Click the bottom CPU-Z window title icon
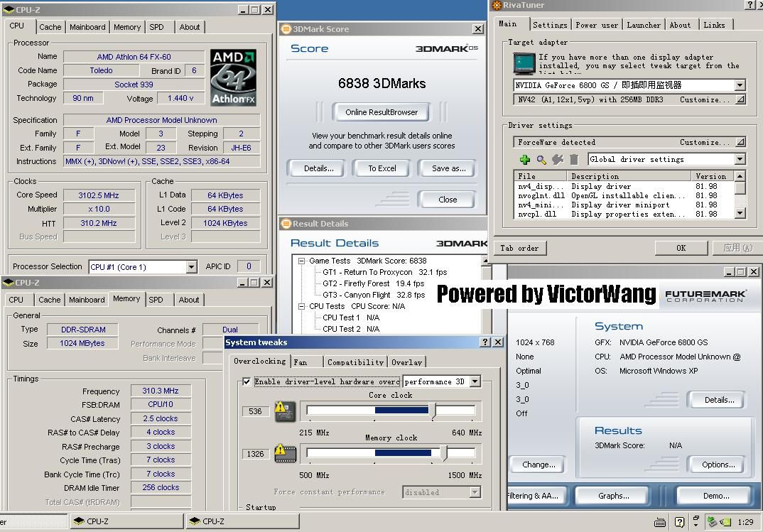This screenshot has height=532, width=763. pyautogui.click(x=8, y=283)
